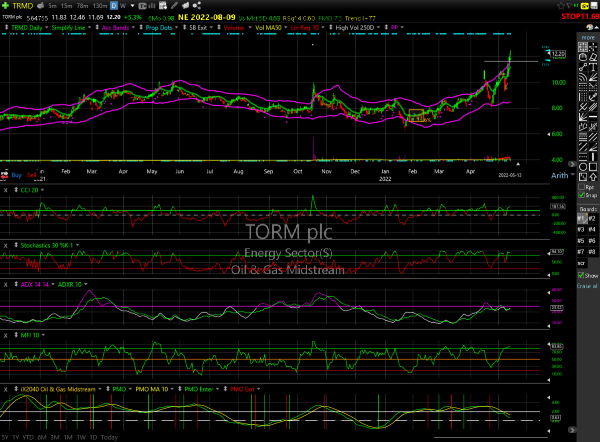
Task: Select drawing board #8
Action: [x=592, y=251]
